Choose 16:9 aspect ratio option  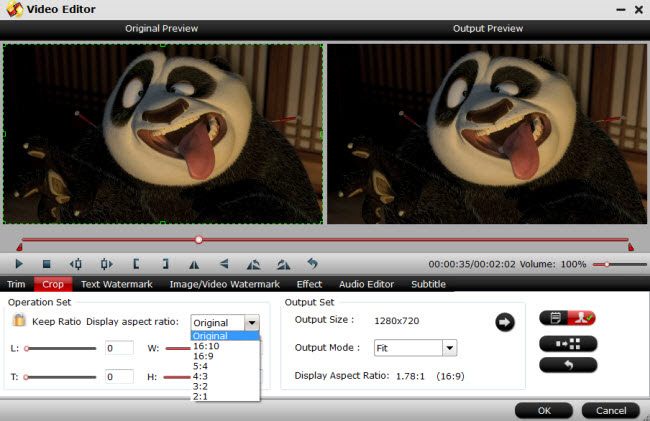coord(225,356)
